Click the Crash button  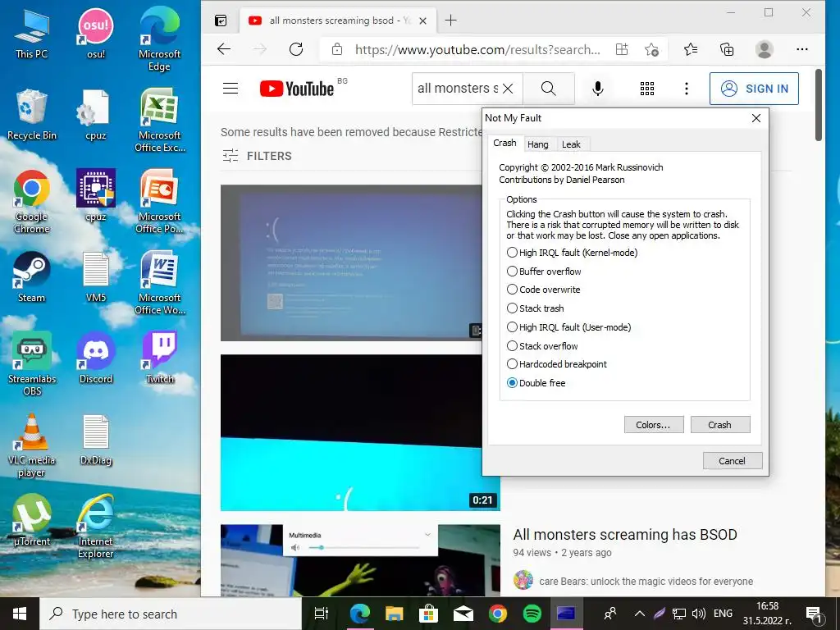point(720,425)
